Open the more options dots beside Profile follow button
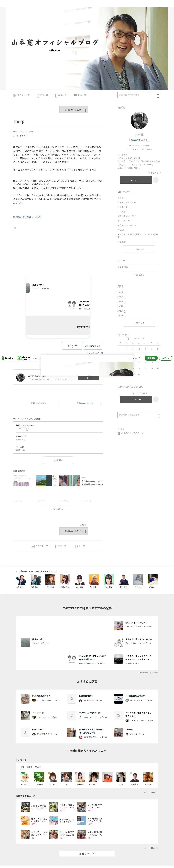 point(155,180)
